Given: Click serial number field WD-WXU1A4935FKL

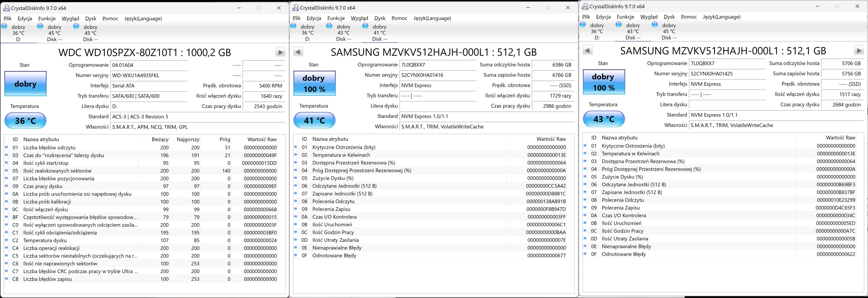Looking at the screenshot, I should (149, 76).
